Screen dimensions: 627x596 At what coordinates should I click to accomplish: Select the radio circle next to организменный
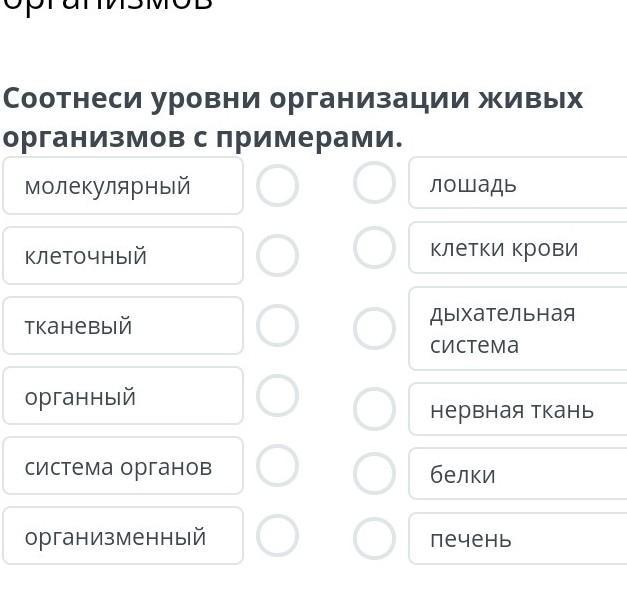[277, 536]
